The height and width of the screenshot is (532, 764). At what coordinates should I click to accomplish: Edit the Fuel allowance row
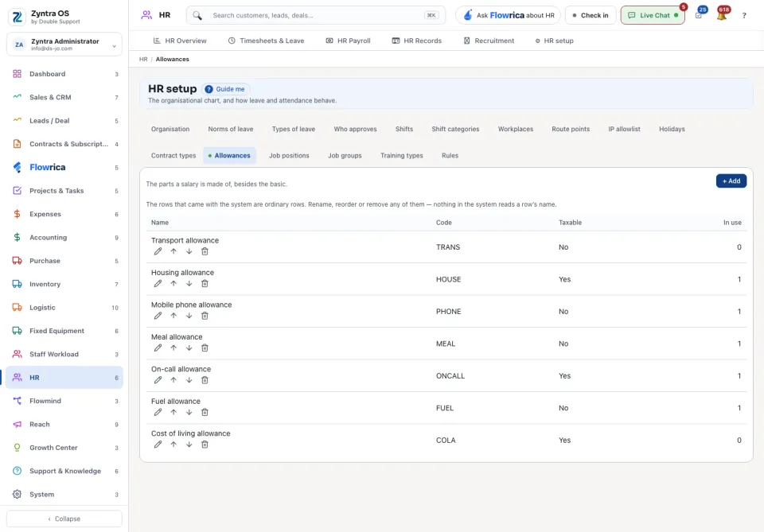pyautogui.click(x=158, y=412)
